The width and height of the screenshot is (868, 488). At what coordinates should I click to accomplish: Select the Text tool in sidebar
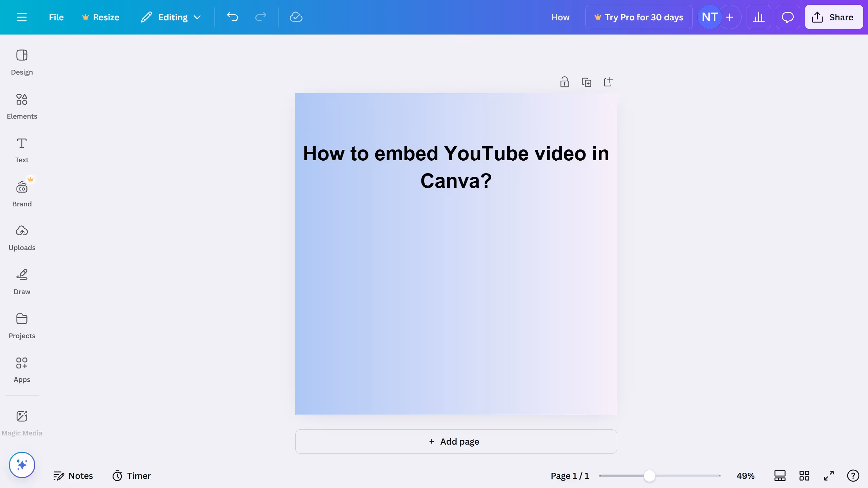coord(22,150)
